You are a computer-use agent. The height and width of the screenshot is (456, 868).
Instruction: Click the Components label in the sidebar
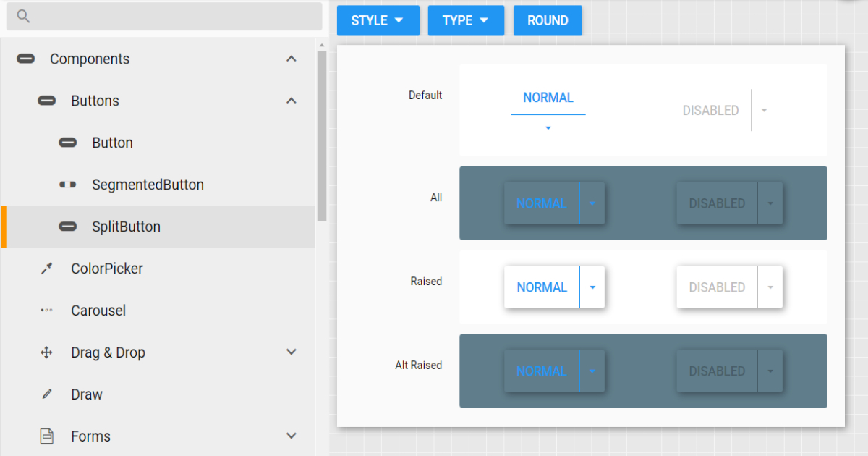tap(90, 59)
